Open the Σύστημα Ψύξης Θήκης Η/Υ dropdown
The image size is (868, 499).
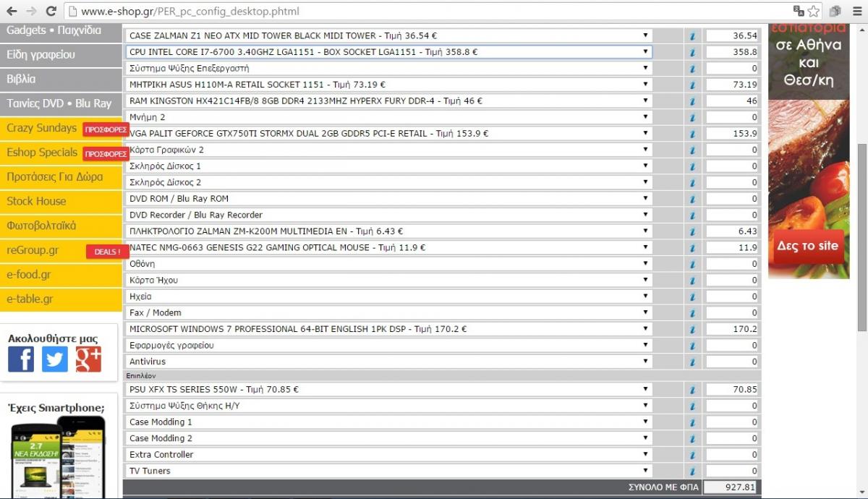tap(388, 406)
